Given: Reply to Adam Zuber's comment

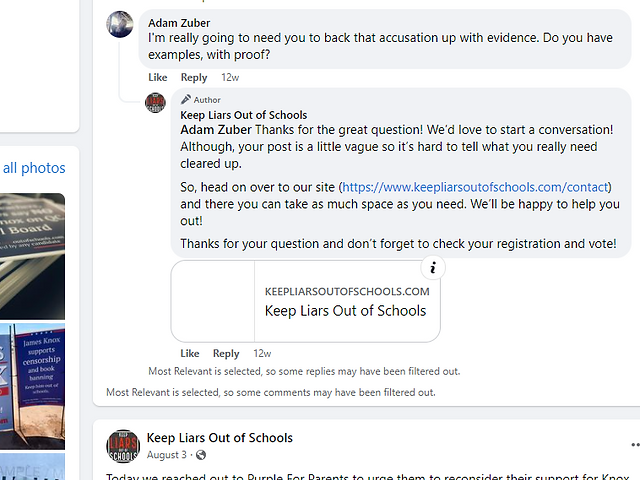Looking at the screenshot, I should click(x=194, y=77).
